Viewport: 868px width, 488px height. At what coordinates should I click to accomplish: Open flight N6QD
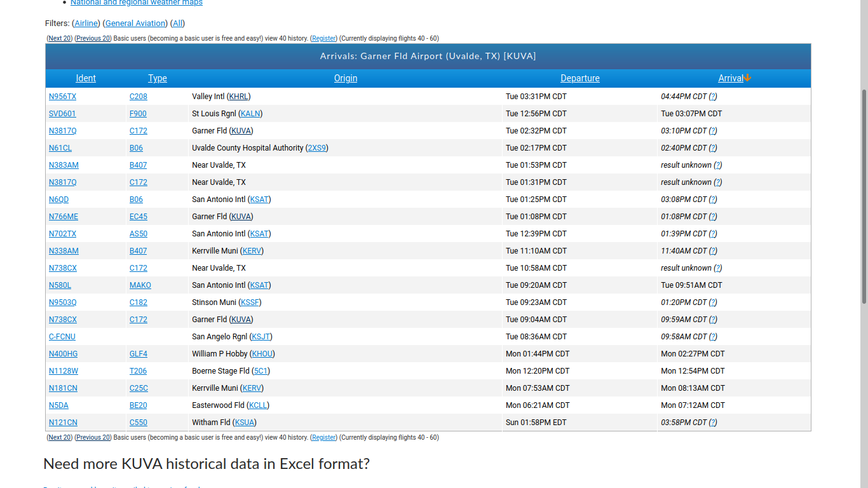[x=58, y=200]
